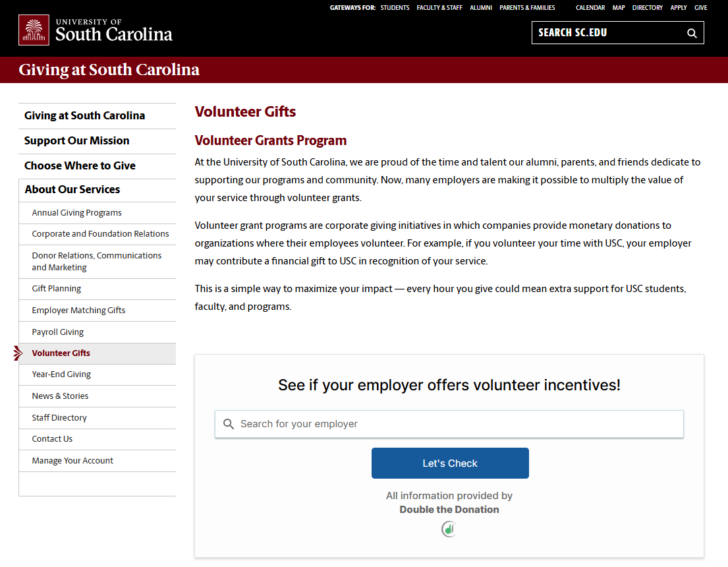Screen dimensions: 728x567
Task: Click the search magnifier icon in header
Action: pos(692,33)
